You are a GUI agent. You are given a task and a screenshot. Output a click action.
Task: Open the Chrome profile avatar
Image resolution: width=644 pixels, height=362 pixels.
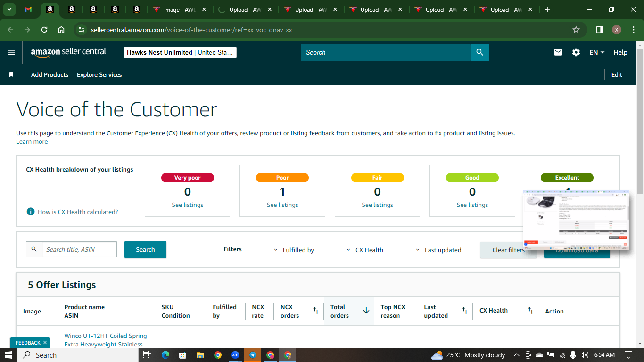point(617,30)
